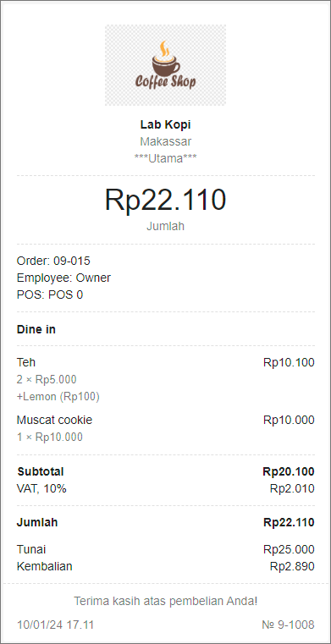331x644 pixels.
Task: Click the Tunai Rp25.000 payment amount
Action: 289,549
